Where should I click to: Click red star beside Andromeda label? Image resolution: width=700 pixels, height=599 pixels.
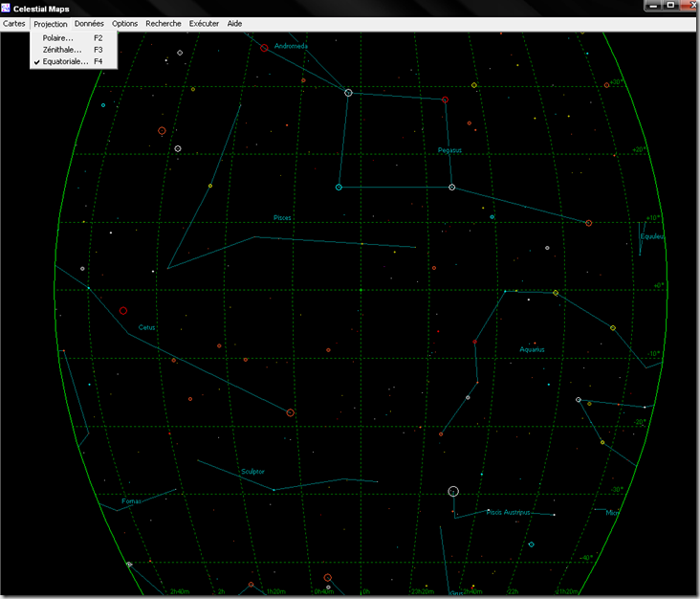264,48
